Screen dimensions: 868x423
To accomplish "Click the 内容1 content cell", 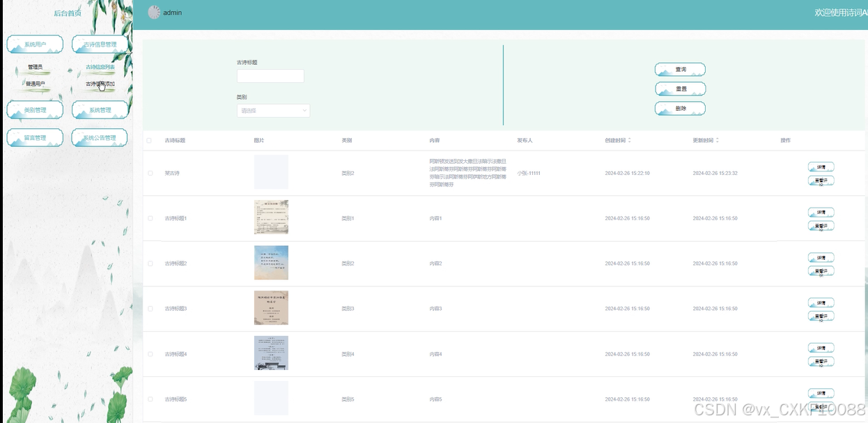I will pyautogui.click(x=436, y=218).
